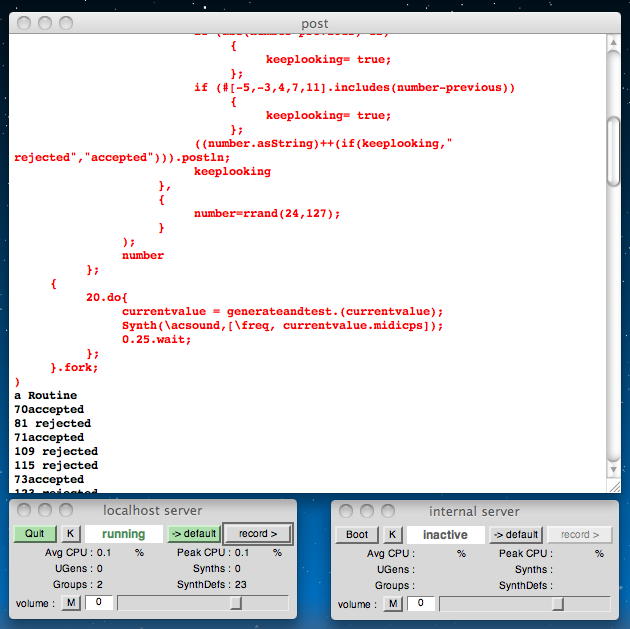Click the internal server volume number box
Viewport: 630px width, 629px height.
coord(421,604)
